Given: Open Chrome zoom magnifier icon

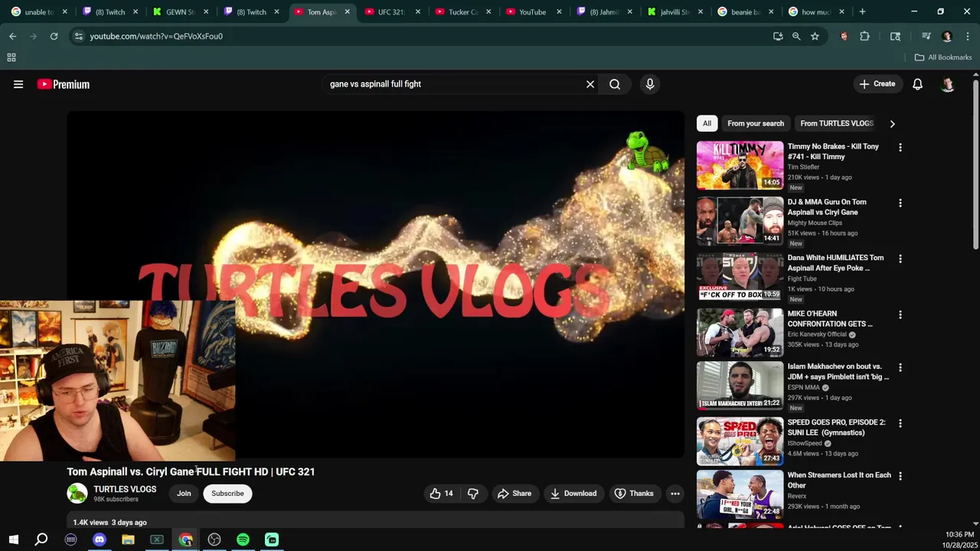Looking at the screenshot, I should (x=796, y=36).
